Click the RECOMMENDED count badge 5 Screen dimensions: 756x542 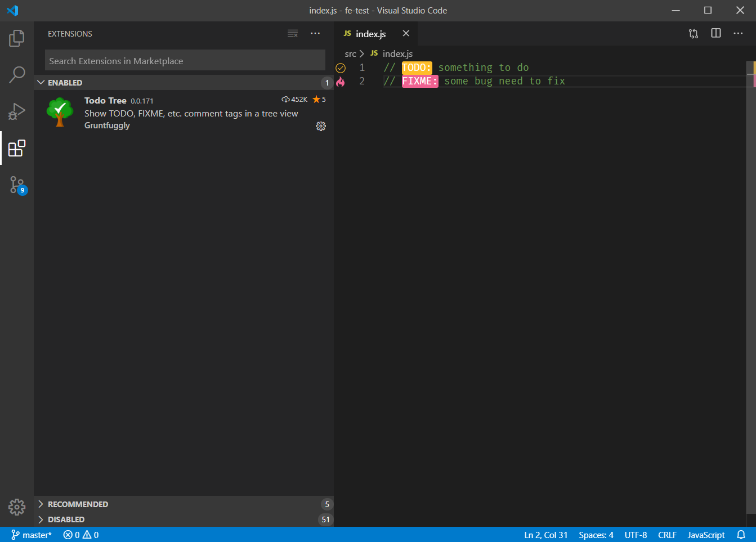point(327,504)
